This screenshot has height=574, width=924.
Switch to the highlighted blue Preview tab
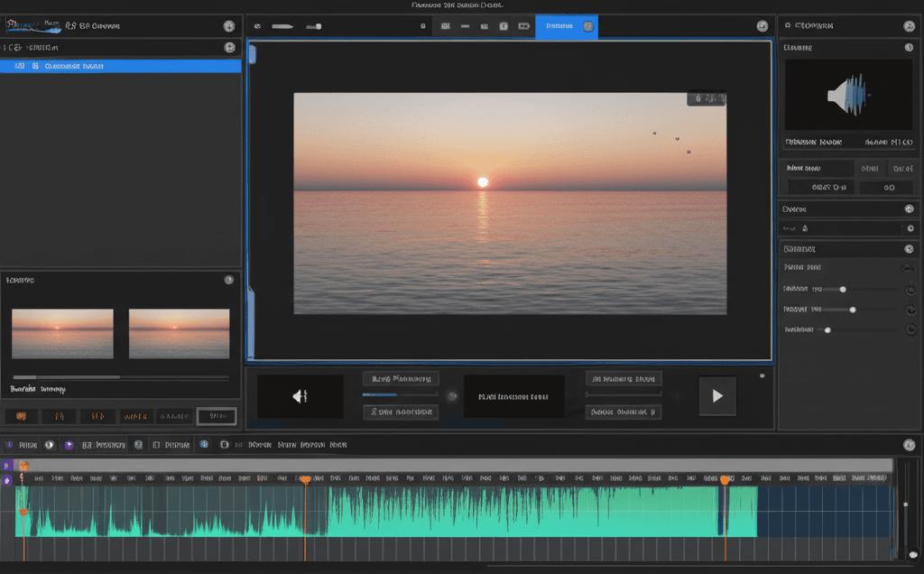tap(559, 26)
